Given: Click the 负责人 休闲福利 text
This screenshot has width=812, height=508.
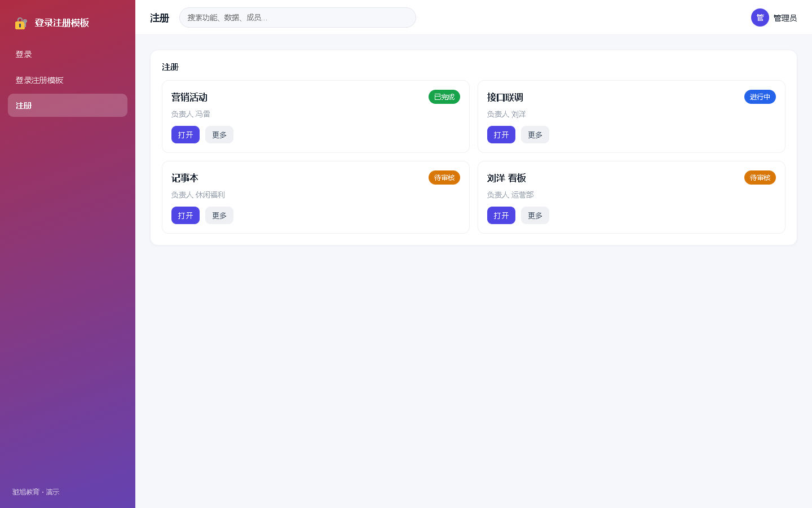Looking at the screenshot, I should click(x=198, y=195).
